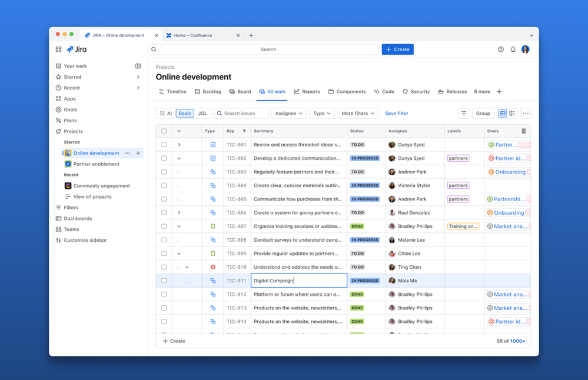Image resolution: width=588 pixels, height=380 pixels.
Task: Open the AI search mode
Action: point(166,113)
